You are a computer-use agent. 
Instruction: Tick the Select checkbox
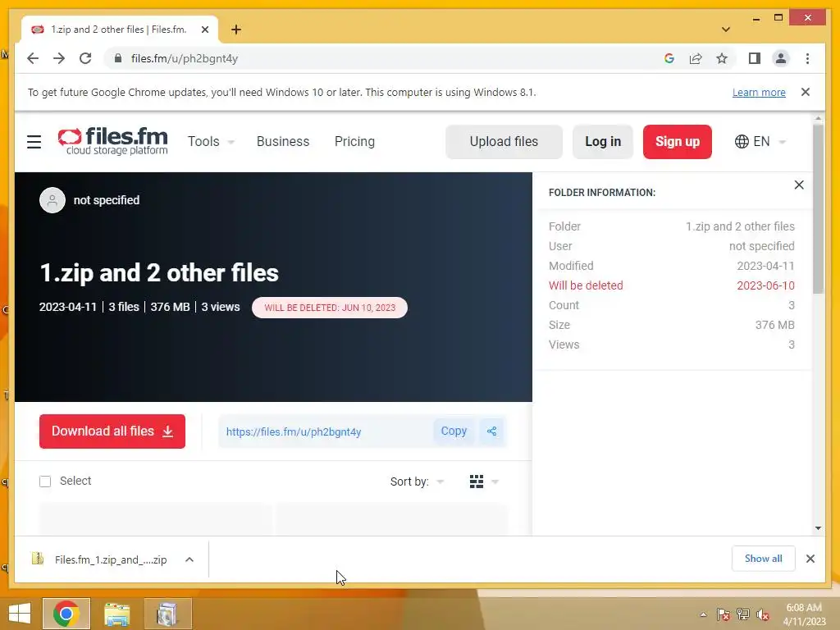(x=45, y=482)
